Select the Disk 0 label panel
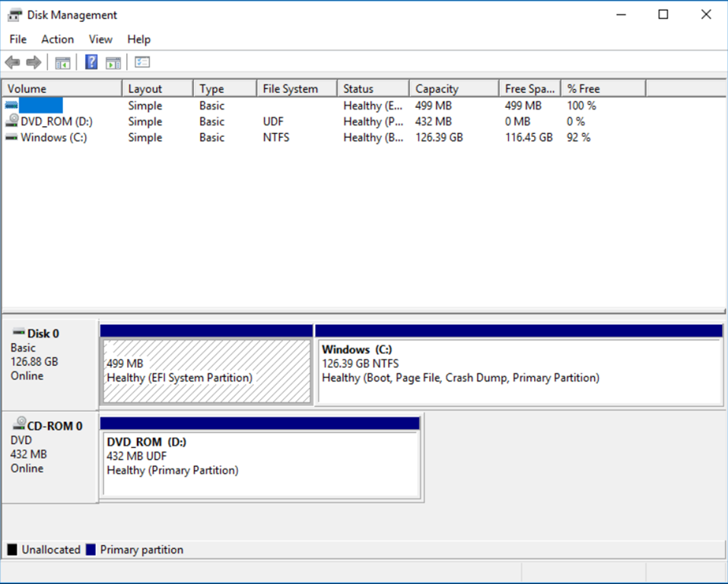Image resolution: width=728 pixels, height=584 pixels. point(50,363)
